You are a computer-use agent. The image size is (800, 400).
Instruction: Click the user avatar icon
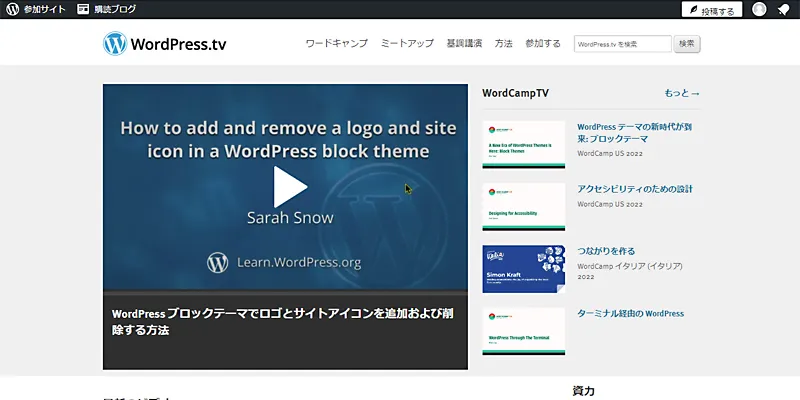coord(759,10)
